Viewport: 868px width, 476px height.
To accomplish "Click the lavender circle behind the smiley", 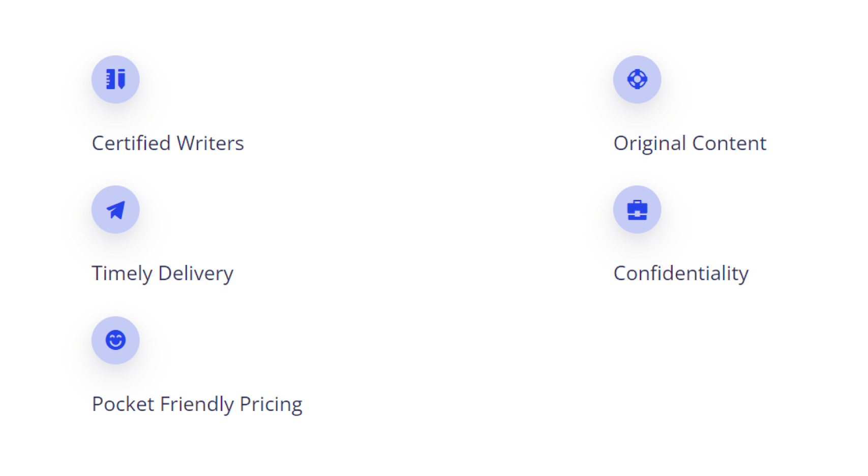I will click(x=115, y=340).
